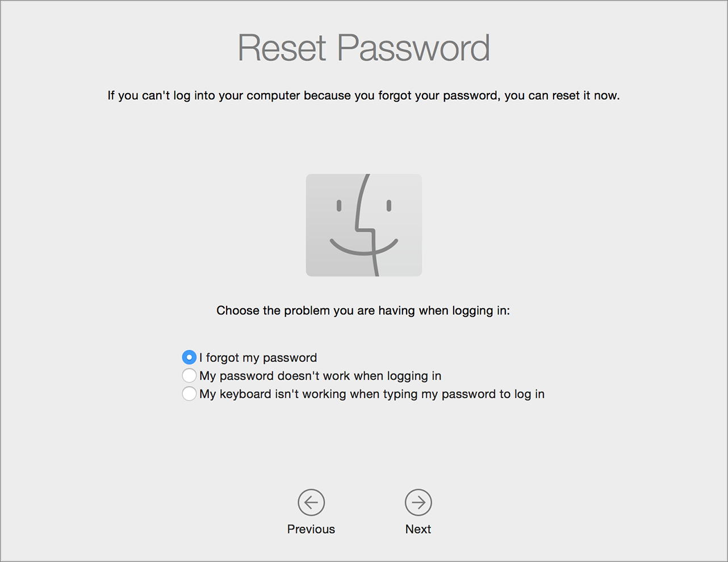The image size is (728, 562).
Task: Click the left-pointing arrow inside the Previous circle
Action: [x=311, y=502]
